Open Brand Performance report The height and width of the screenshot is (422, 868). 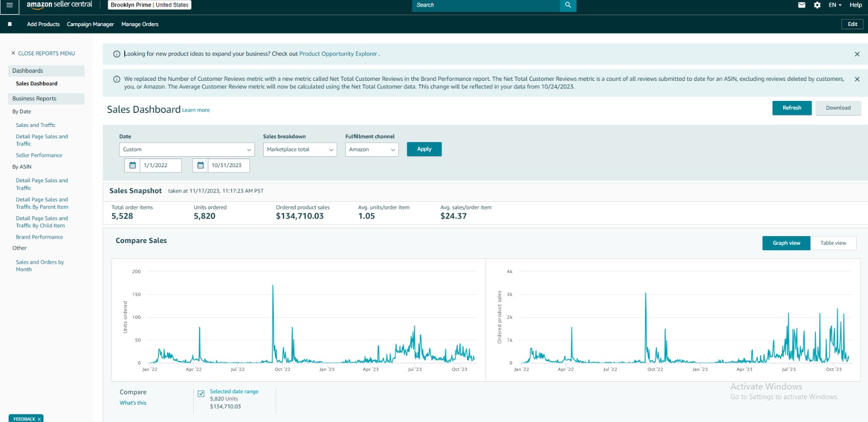pos(39,237)
